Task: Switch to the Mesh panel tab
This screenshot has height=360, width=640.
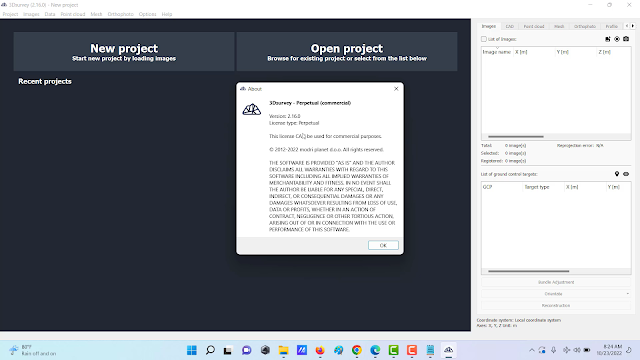Action: [x=559, y=26]
